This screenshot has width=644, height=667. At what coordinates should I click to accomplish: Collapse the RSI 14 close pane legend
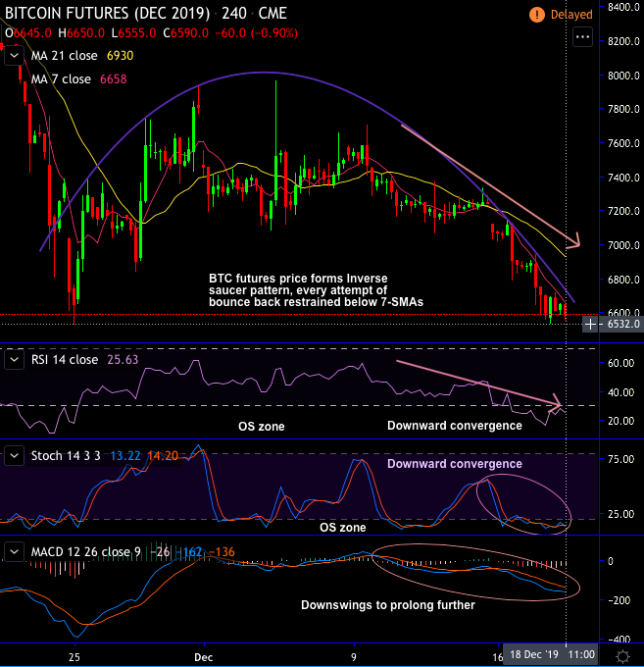click(x=14, y=360)
